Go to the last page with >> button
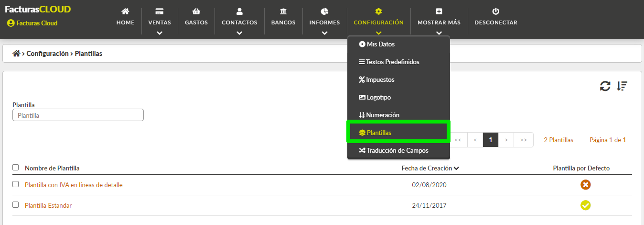The image size is (644, 225). click(x=524, y=140)
